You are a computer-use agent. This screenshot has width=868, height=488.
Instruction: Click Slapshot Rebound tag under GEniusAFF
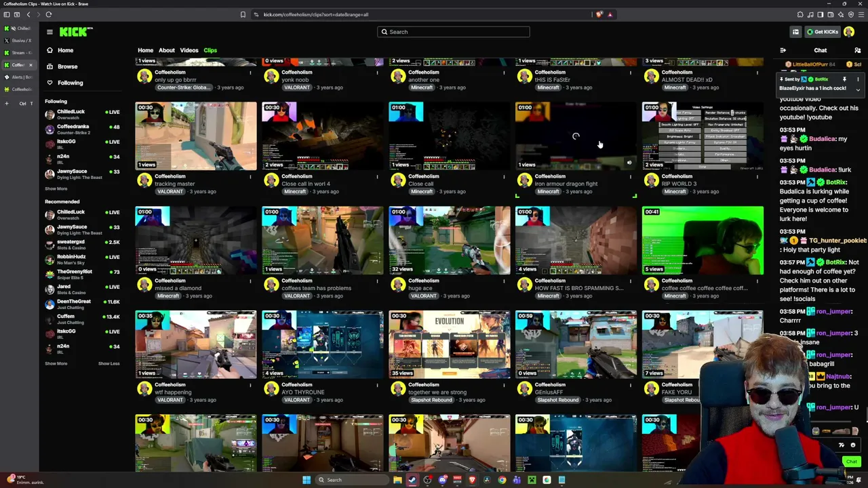tap(558, 400)
